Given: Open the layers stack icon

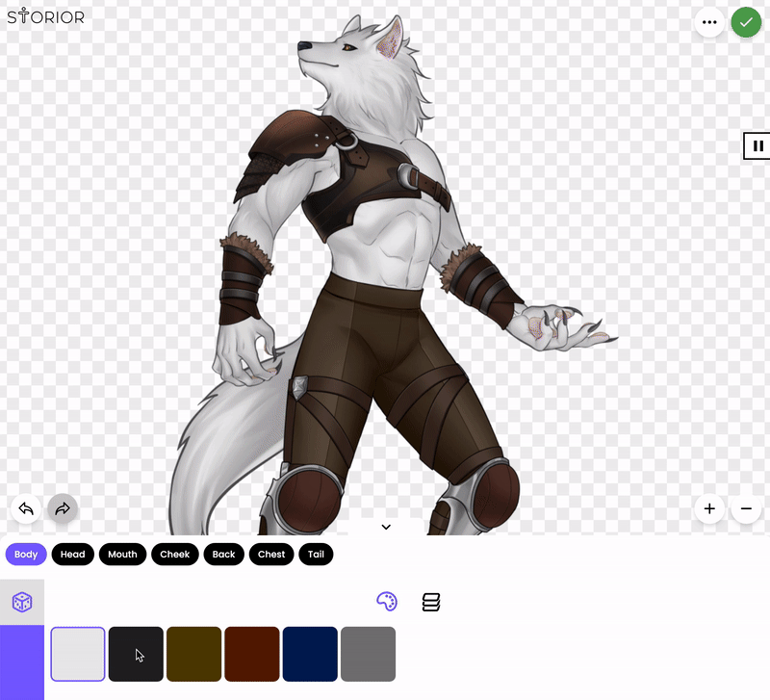Looking at the screenshot, I should (x=431, y=602).
